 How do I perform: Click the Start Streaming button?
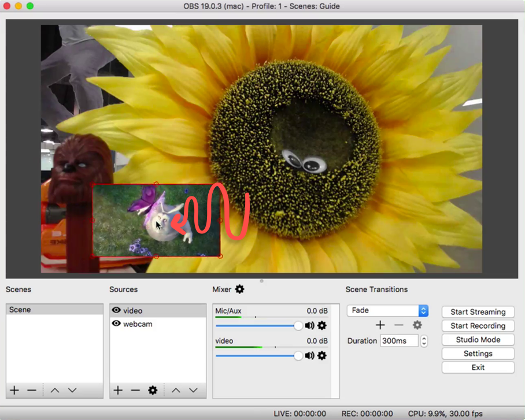click(478, 312)
